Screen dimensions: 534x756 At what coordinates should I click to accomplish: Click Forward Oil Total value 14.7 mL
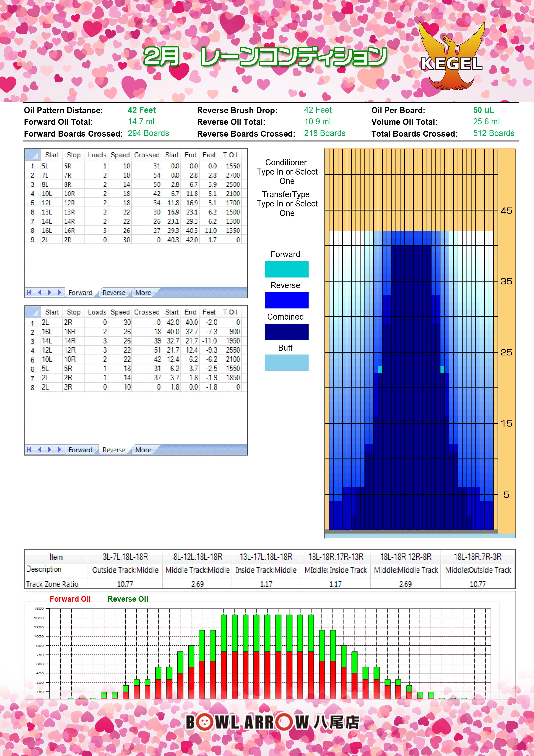point(143,122)
